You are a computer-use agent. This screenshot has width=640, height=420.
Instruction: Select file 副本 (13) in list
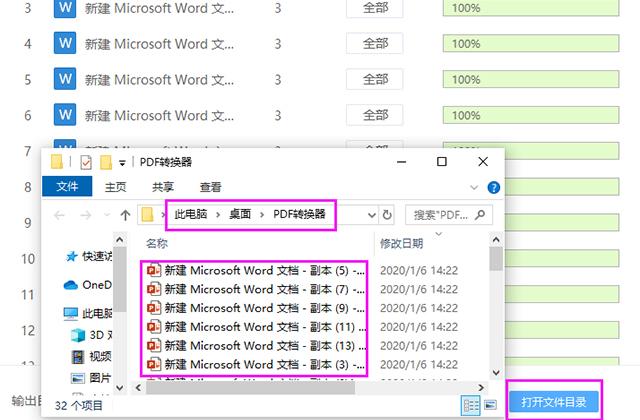point(256,346)
